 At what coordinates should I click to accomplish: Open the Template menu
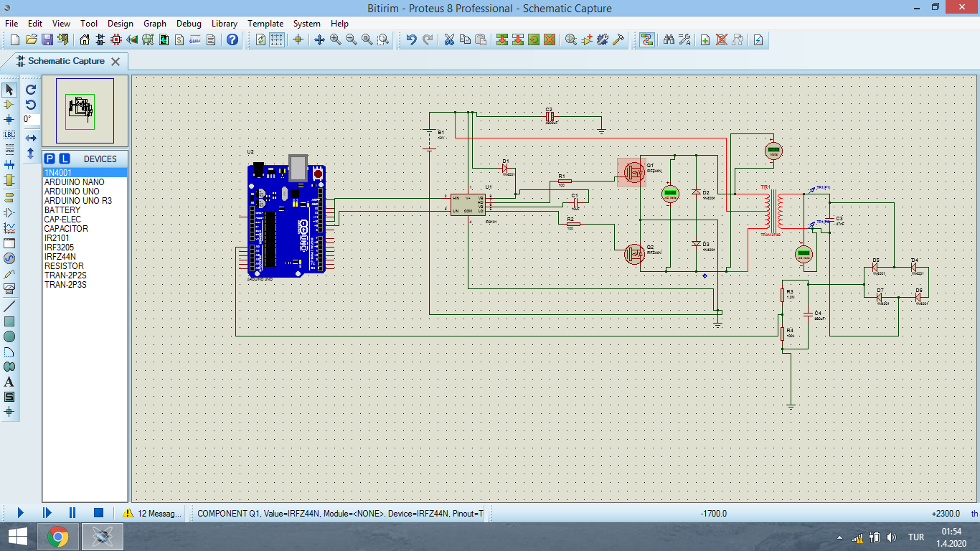(265, 23)
